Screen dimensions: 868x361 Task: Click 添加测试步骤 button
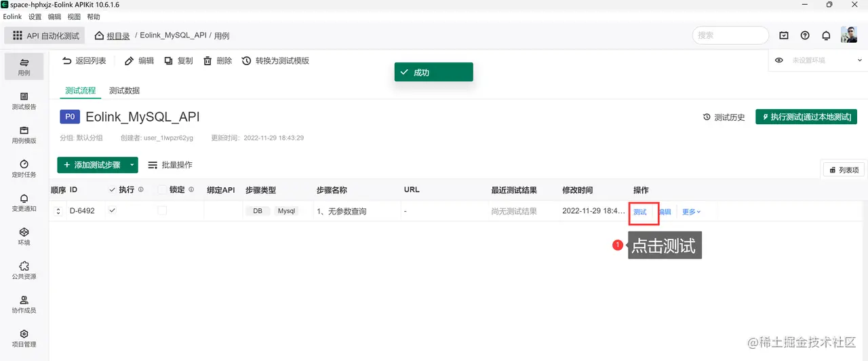tap(91, 165)
